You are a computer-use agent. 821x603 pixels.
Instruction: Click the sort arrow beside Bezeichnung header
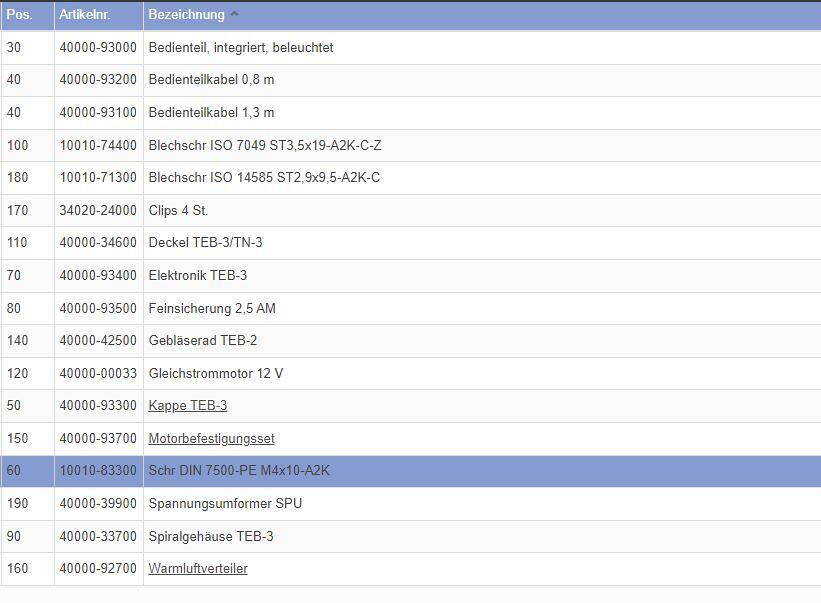[235, 14]
